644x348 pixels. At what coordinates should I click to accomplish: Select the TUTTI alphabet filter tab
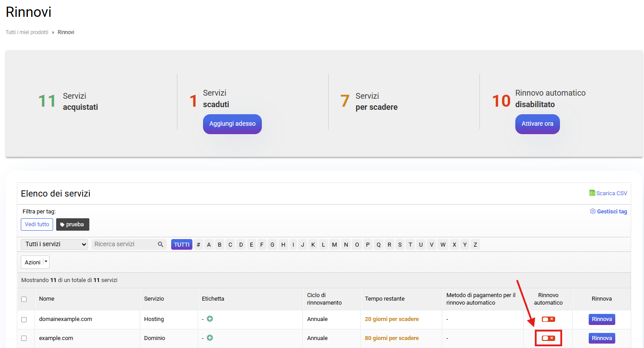coord(182,244)
